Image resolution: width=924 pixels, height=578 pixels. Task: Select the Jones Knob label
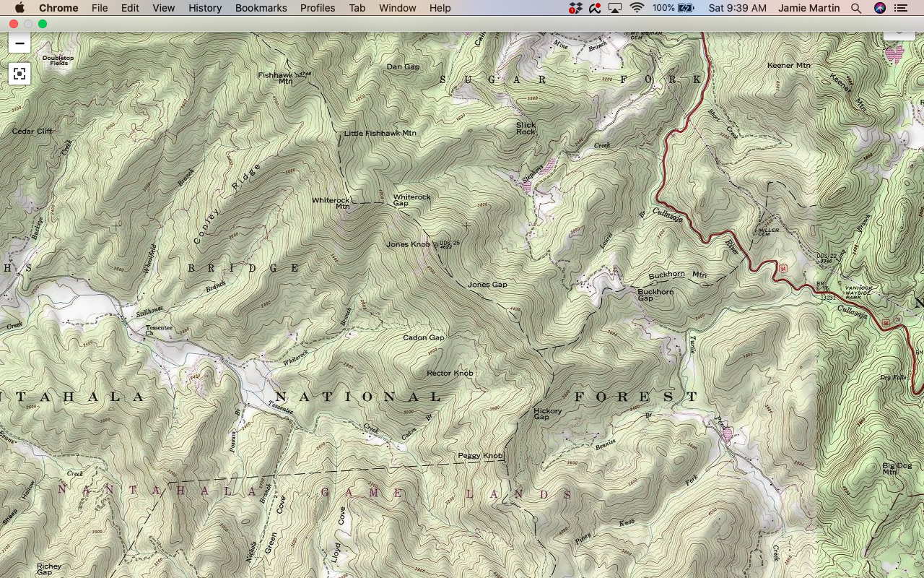(408, 244)
